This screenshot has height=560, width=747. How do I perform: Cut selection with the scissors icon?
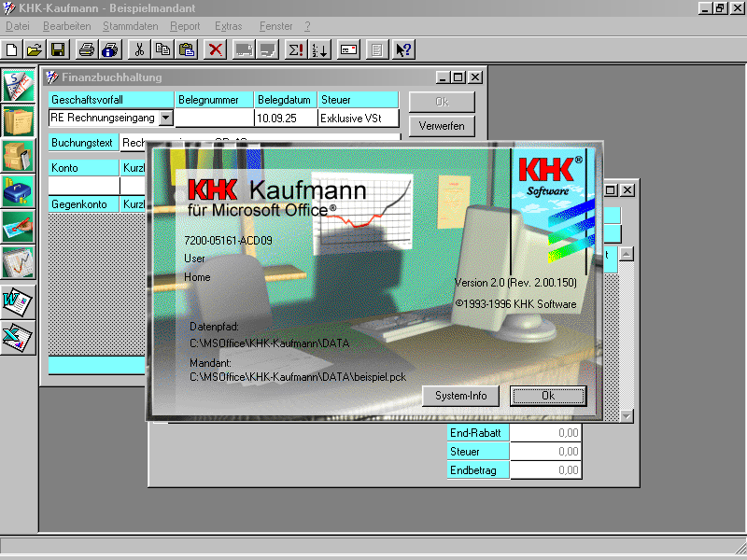click(x=139, y=49)
